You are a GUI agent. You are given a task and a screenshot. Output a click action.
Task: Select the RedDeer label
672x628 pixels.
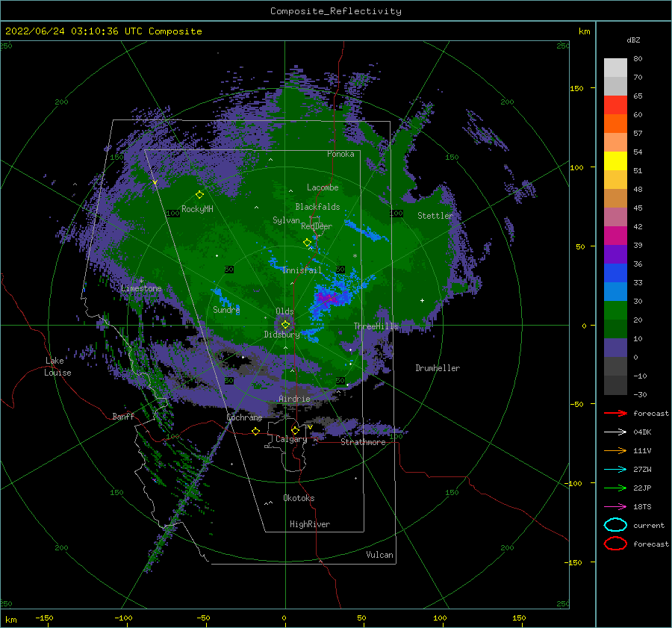pos(317,226)
